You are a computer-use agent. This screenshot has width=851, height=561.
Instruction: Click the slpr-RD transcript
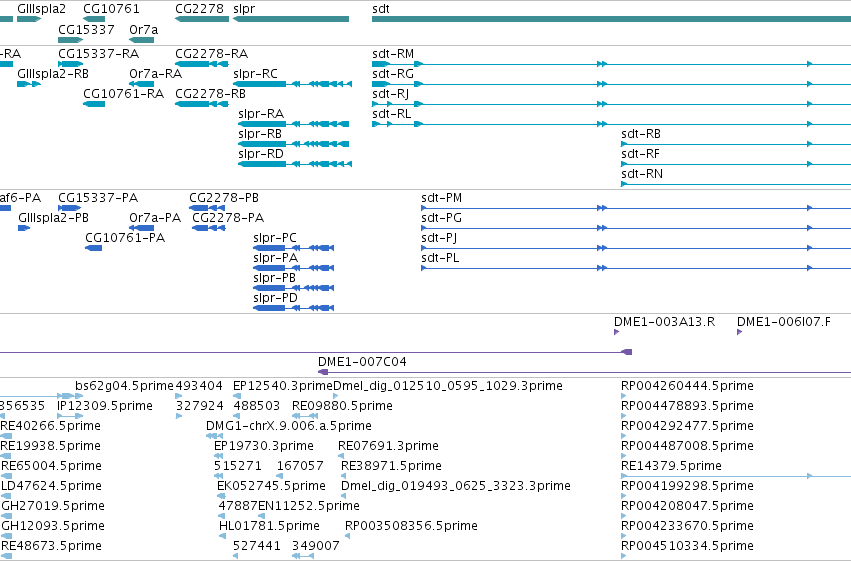tap(295, 164)
